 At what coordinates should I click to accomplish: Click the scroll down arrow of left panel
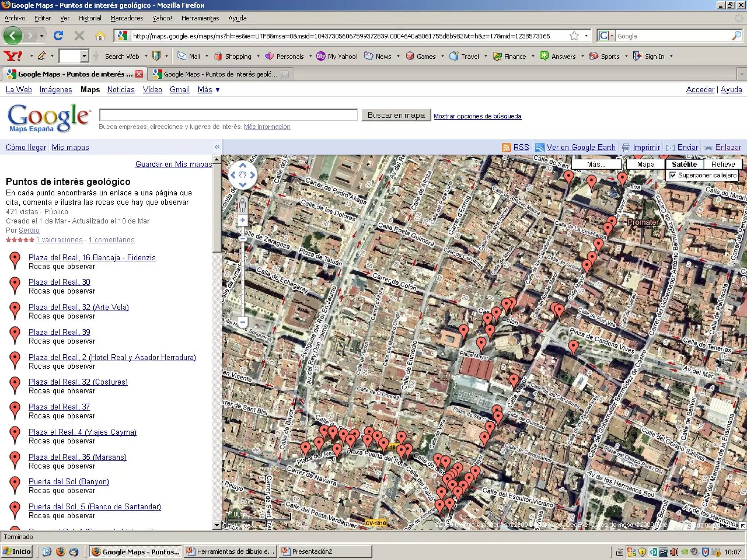tap(217, 525)
